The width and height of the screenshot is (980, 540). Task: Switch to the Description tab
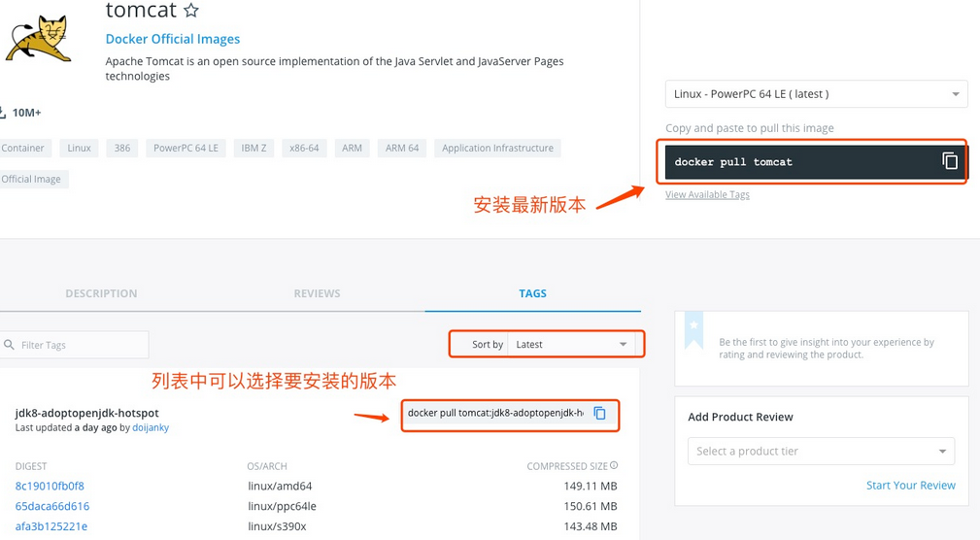[101, 293]
